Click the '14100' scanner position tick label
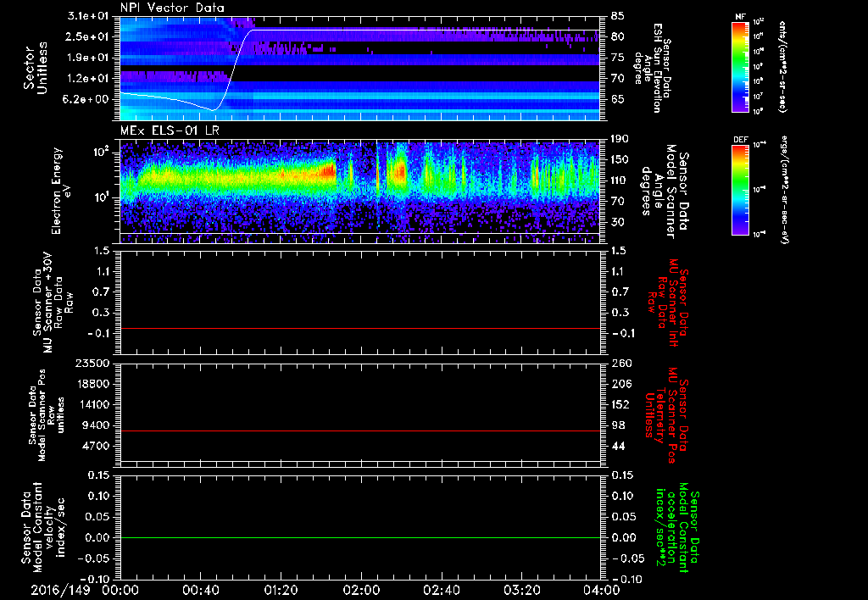868x600 pixels. [x=95, y=404]
